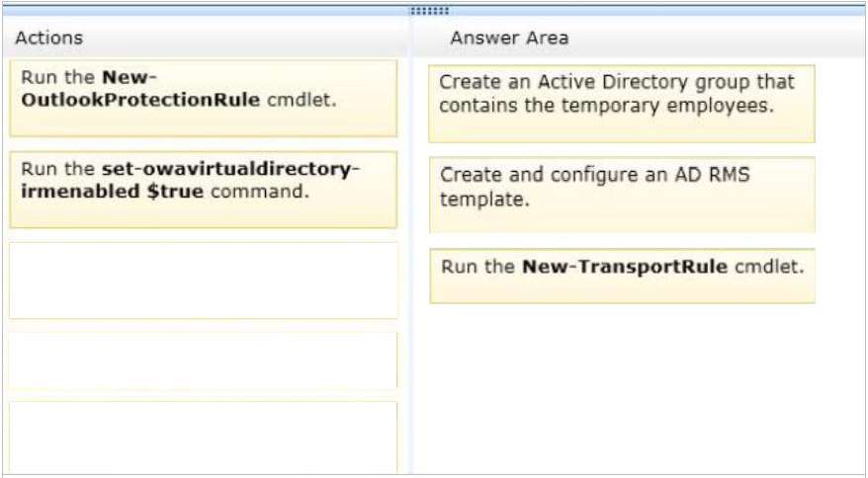Click the words temporary employees in tile

pyautogui.click(x=668, y=105)
